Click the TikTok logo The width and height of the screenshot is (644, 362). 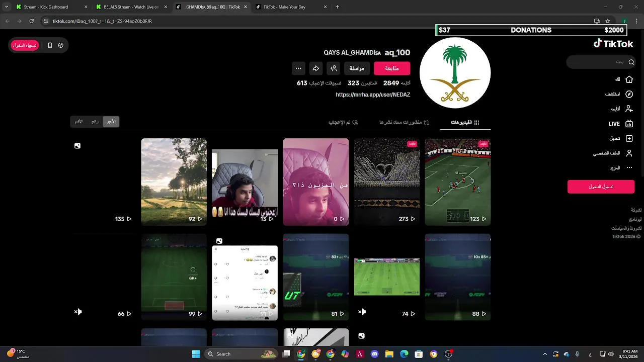(x=613, y=44)
